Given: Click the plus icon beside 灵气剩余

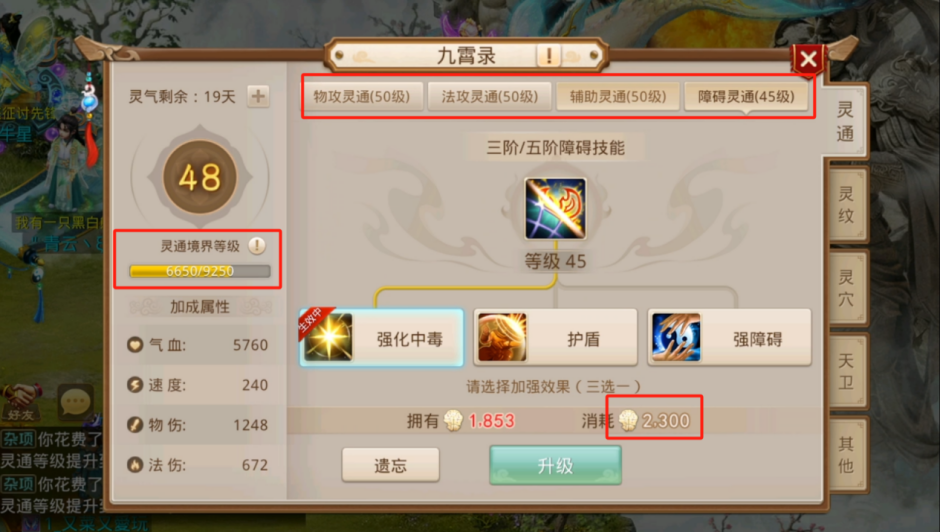Looking at the screenshot, I should (x=258, y=96).
